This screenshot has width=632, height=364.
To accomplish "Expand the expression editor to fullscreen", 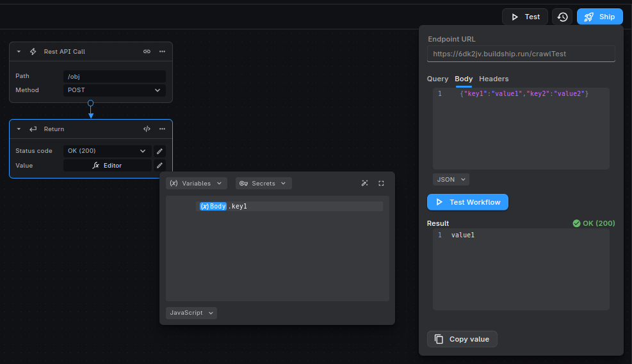I will coord(381,183).
